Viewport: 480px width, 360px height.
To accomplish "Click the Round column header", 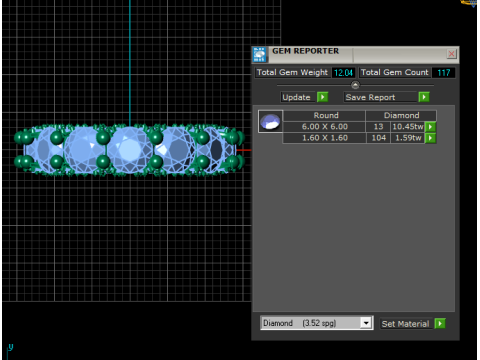I will coord(324,115).
